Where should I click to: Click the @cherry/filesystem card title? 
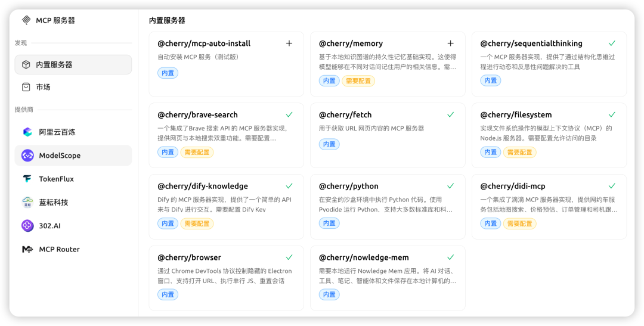(x=516, y=114)
